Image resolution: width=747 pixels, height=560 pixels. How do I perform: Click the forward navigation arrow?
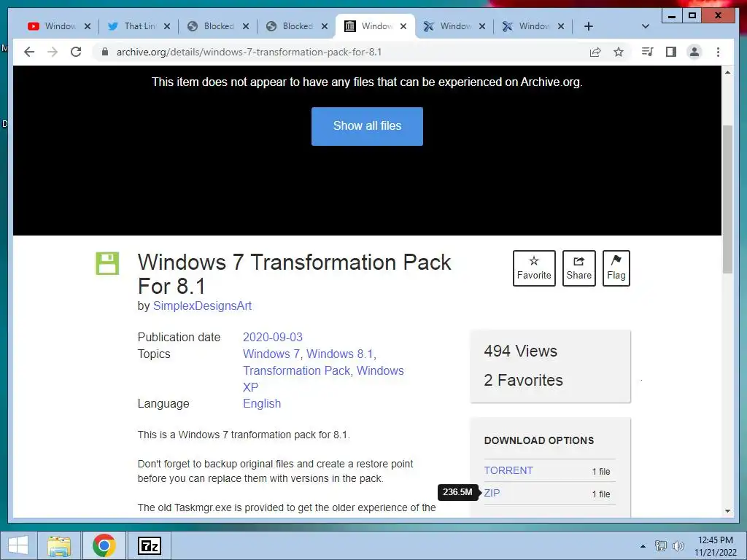53,52
